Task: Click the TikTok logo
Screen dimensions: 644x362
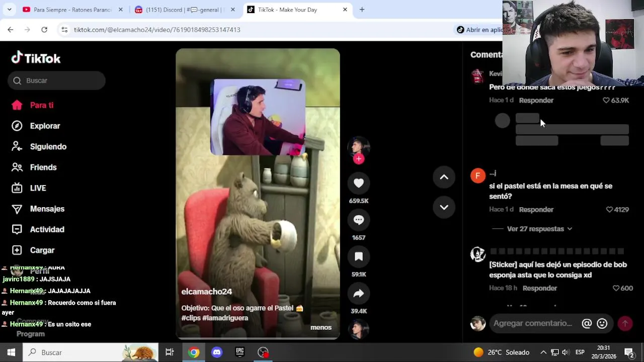Action: point(36,58)
